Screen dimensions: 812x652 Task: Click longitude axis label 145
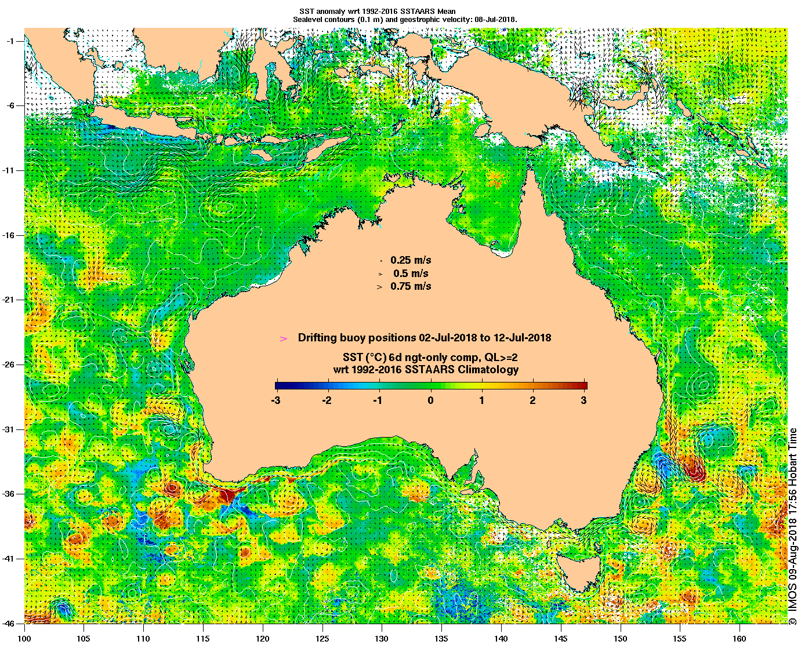pyautogui.click(x=561, y=639)
